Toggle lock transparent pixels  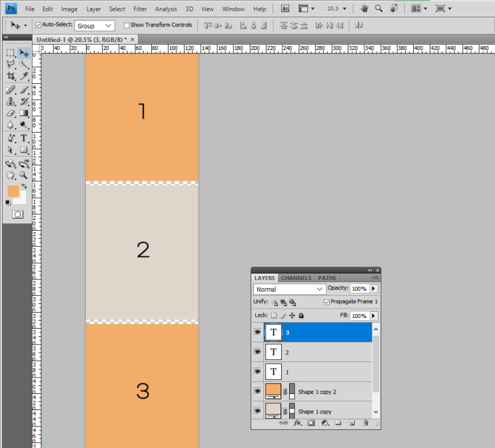[x=274, y=315]
